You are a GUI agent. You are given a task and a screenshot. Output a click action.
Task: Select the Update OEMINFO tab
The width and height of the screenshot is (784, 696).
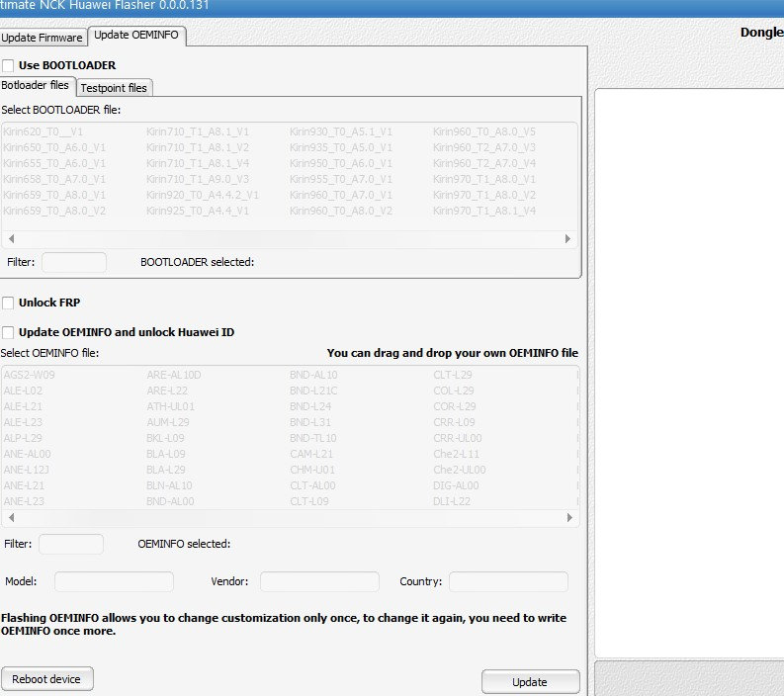[136, 35]
